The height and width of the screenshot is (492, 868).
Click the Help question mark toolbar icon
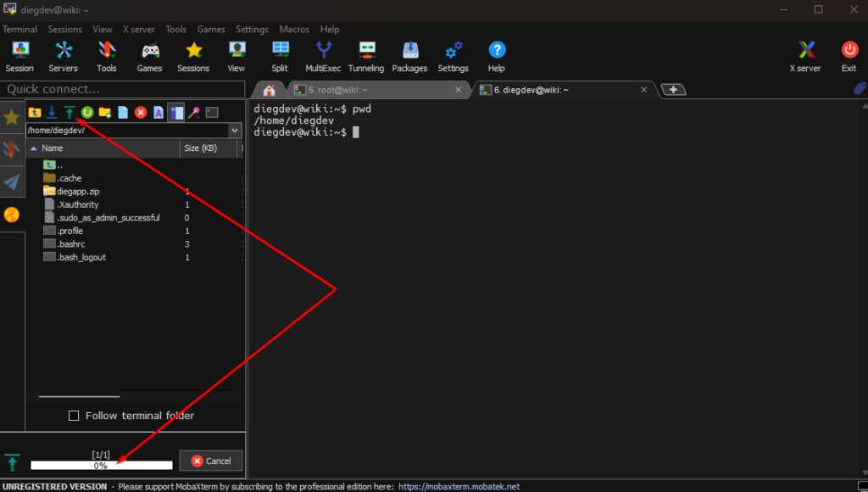click(x=497, y=57)
